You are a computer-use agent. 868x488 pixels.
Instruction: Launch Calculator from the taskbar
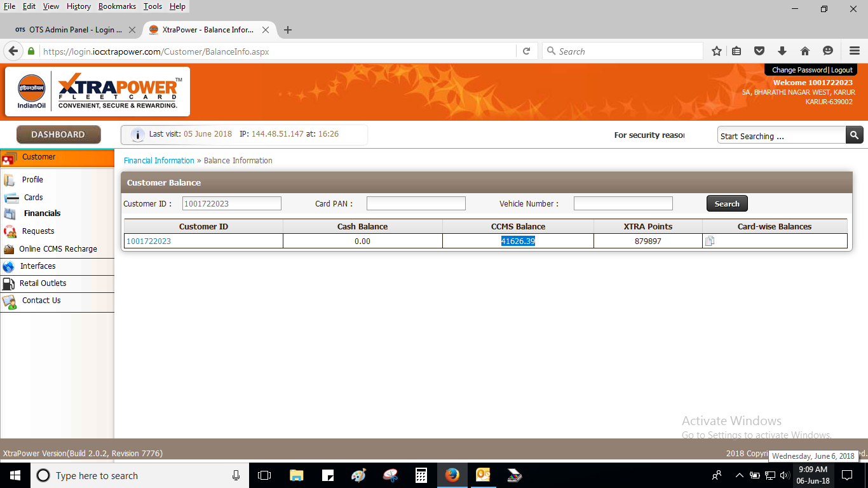(421, 475)
